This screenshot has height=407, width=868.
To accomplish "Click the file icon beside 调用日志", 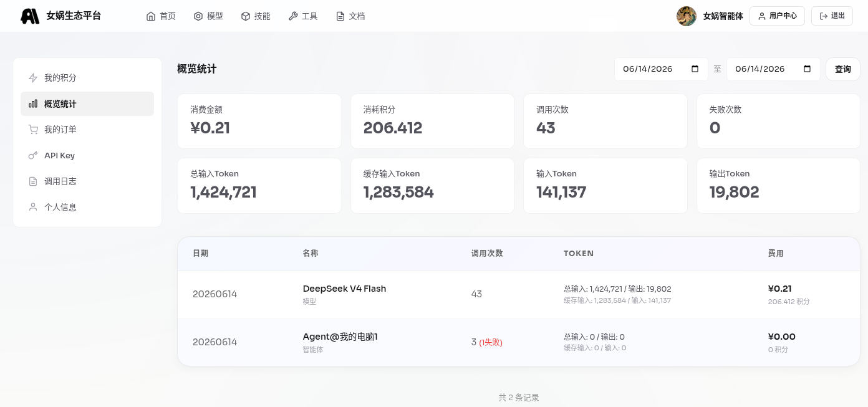I will click(33, 181).
